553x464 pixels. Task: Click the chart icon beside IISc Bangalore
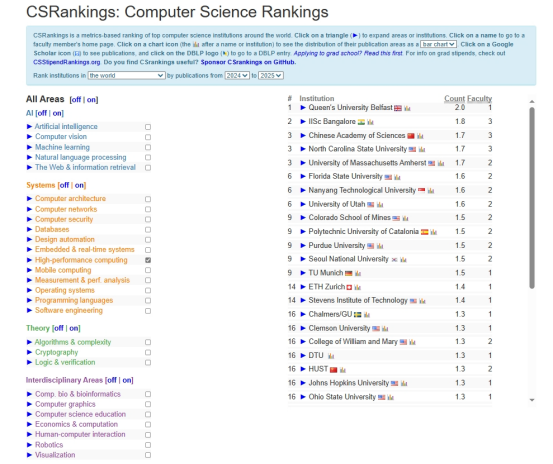(x=370, y=122)
